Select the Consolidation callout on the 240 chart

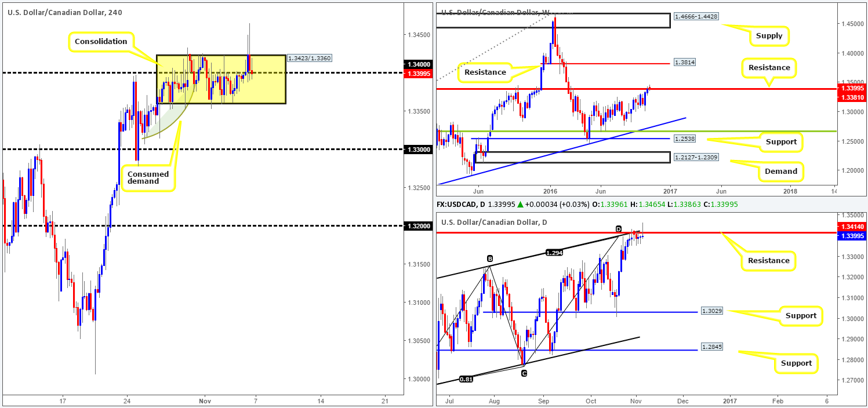(x=101, y=42)
